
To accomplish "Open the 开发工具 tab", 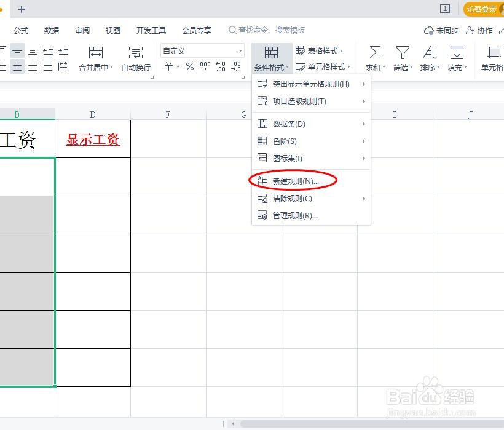I will (151, 30).
